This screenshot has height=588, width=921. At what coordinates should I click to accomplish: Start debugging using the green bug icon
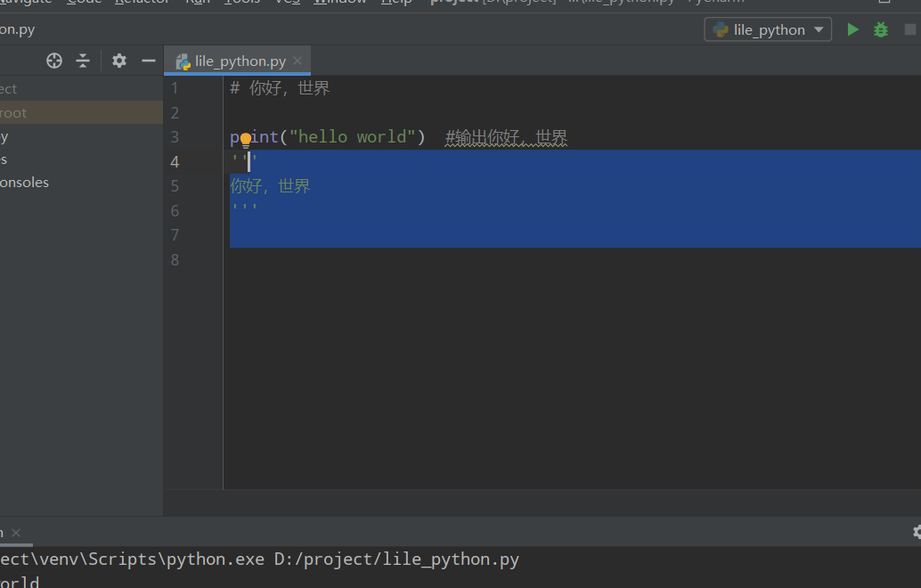click(880, 29)
